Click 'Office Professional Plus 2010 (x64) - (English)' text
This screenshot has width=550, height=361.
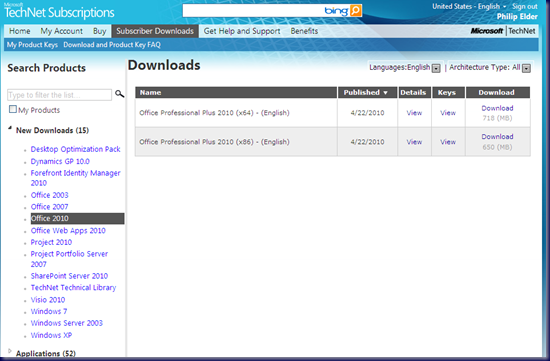coord(214,113)
